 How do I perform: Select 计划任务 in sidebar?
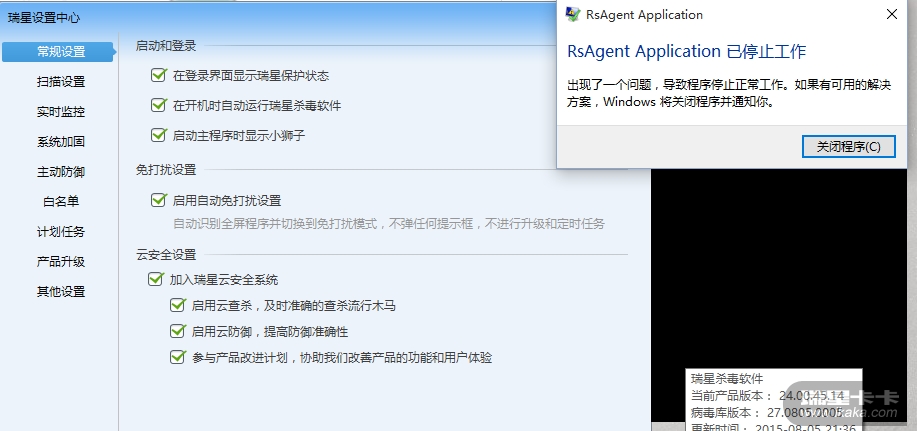coord(61,232)
